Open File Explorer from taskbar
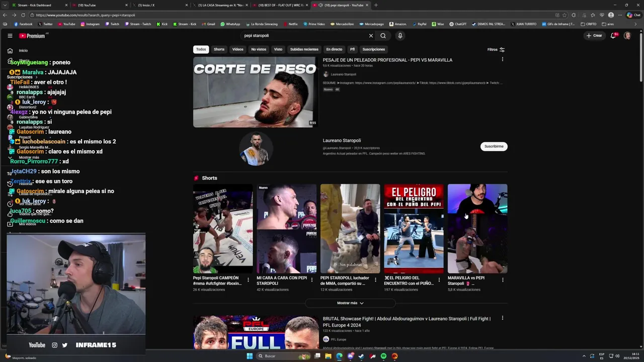The image size is (644, 362). point(328,356)
